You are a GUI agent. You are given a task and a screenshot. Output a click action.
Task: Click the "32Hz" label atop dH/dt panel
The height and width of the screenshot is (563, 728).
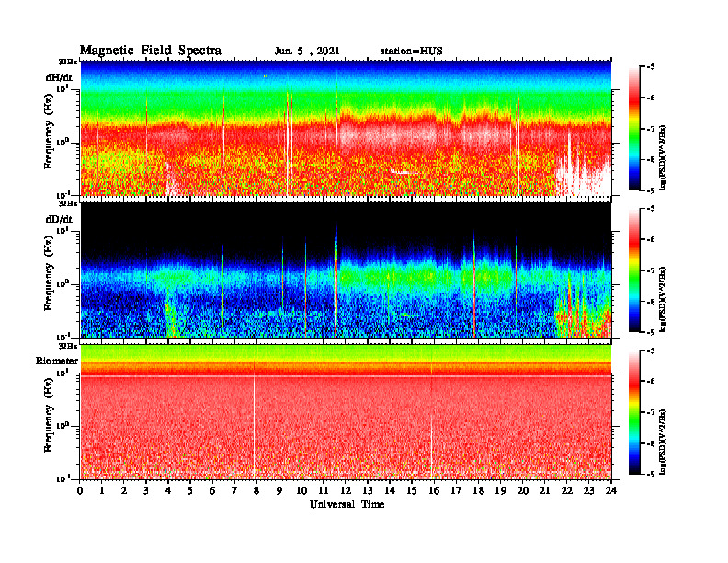coord(67,62)
